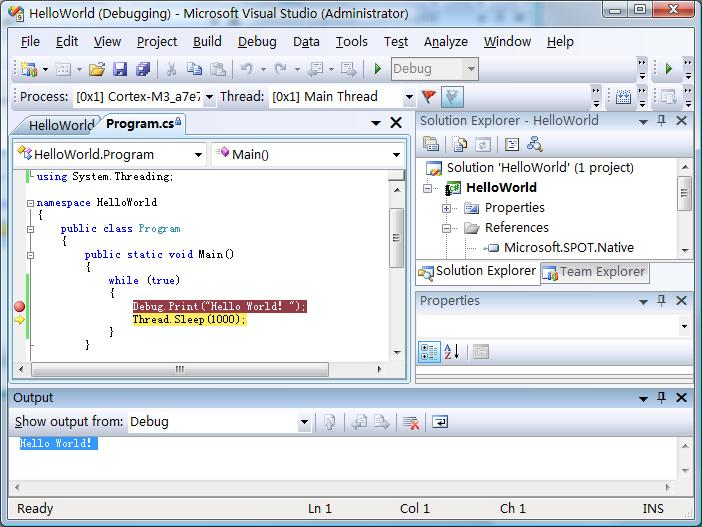Screen dimensions: 702x527
Task: Open the File menu
Action: pyautogui.click(x=30, y=42)
